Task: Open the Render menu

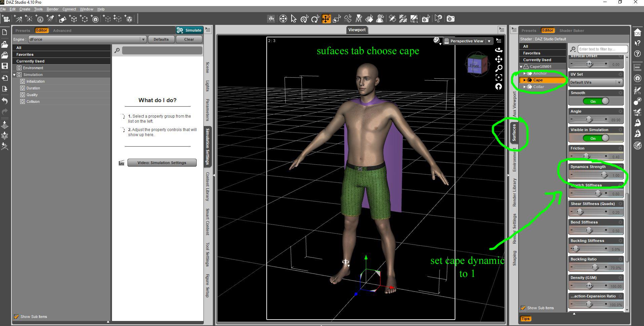Action: coord(52,9)
